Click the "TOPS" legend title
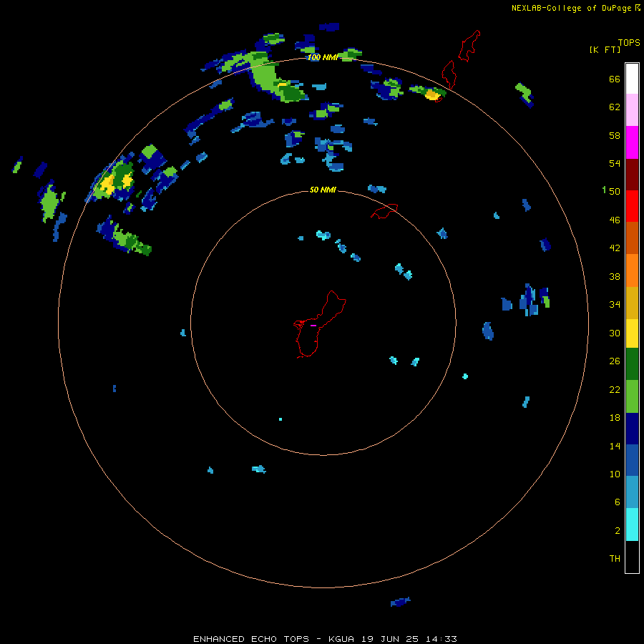Image resolution: width=644 pixels, height=644 pixels. [629, 42]
